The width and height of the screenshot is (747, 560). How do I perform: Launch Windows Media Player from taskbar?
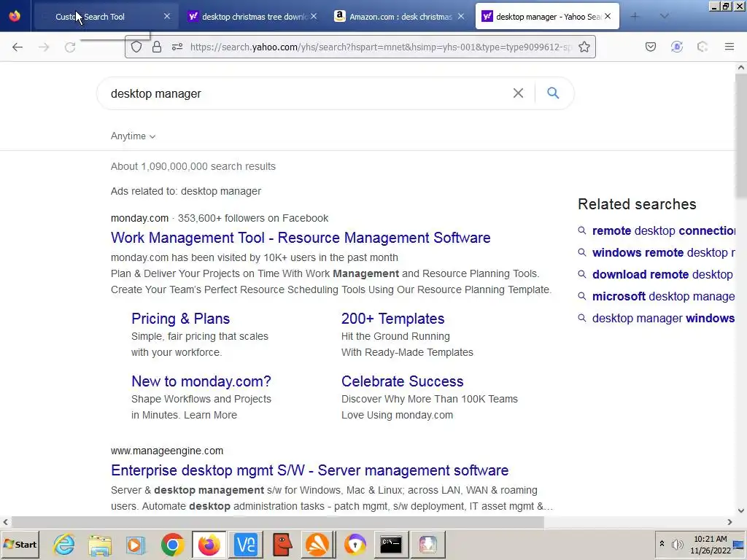tap(135, 544)
